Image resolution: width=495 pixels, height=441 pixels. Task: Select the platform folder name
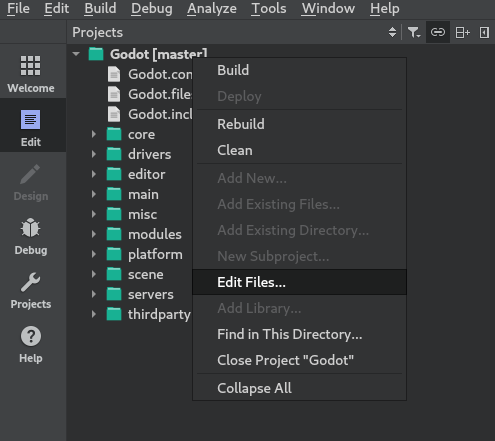(155, 255)
